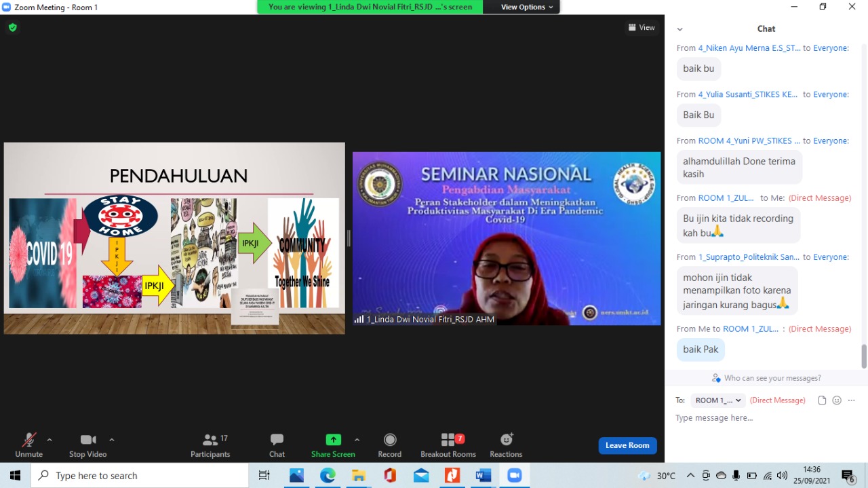Viewport: 868px width, 488px height.
Task: Open the View layout menu
Action: pyautogui.click(x=642, y=28)
